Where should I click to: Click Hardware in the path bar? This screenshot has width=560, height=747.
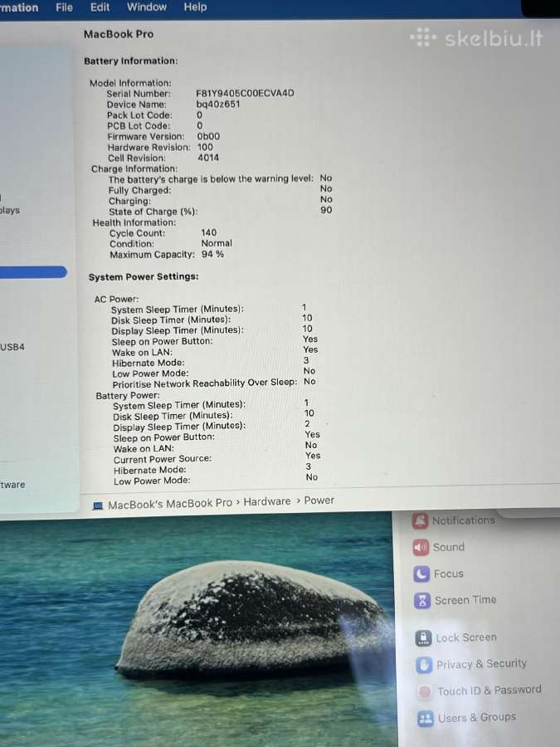pos(267,501)
